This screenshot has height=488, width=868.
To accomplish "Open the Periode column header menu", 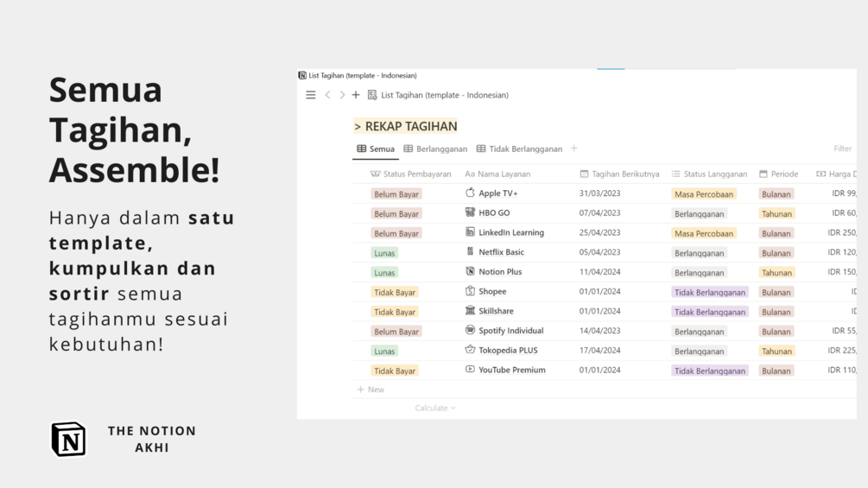I will 778,174.
